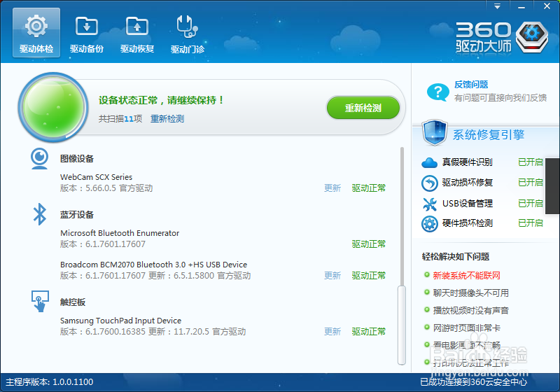Click the 驱动损坏修复 label
The height and width of the screenshot is (392, 560).
[467, 183]
